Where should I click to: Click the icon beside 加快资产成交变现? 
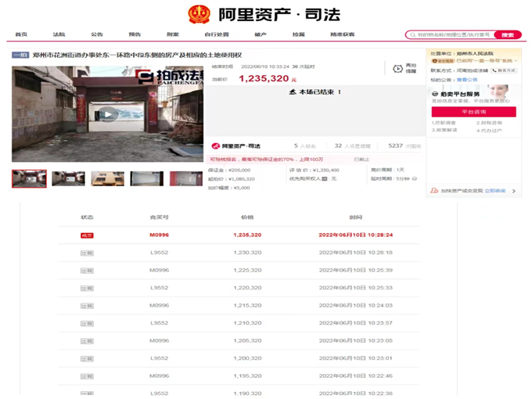[x=435, y=190]
